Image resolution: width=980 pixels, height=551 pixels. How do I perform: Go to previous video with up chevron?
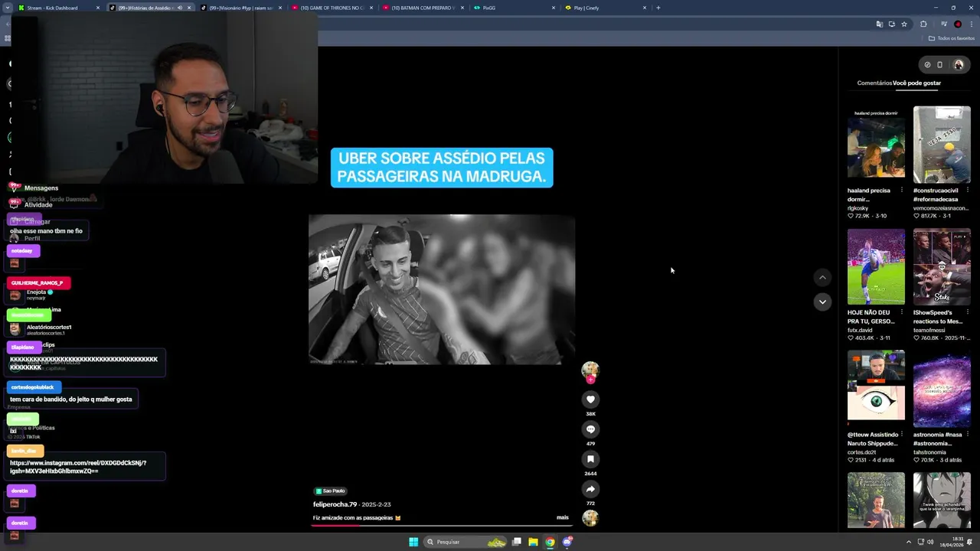coord(822,278)
